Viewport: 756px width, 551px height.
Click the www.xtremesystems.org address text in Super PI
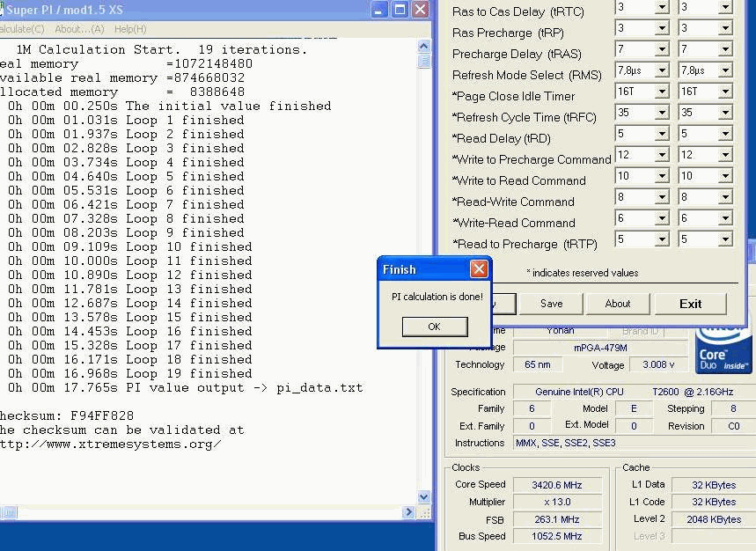pyautogui.click(x=111, y=444)
